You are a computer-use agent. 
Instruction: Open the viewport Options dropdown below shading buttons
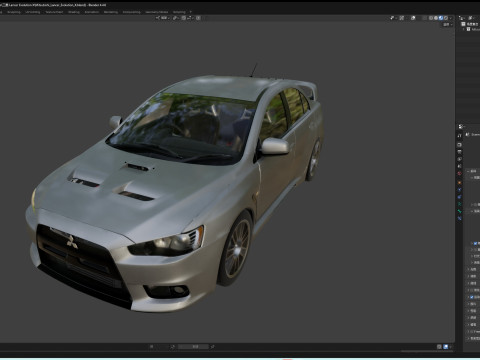(x=448, y=25)
